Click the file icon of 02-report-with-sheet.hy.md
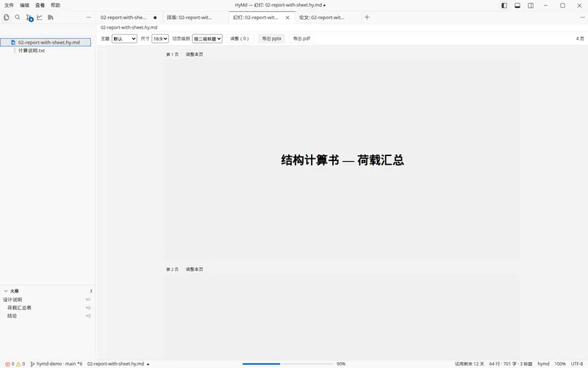 pos(13,43)
